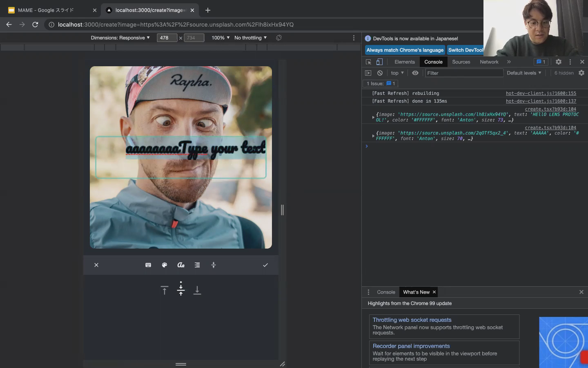Open the messages issues badge
This screenshot has height=368, width=588.
[541, 62]
